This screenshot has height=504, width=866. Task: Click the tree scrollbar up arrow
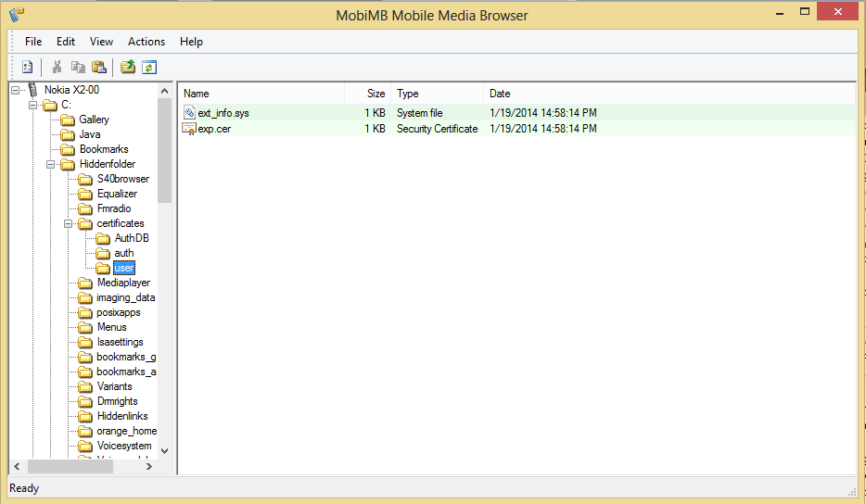tap(165, 91)
